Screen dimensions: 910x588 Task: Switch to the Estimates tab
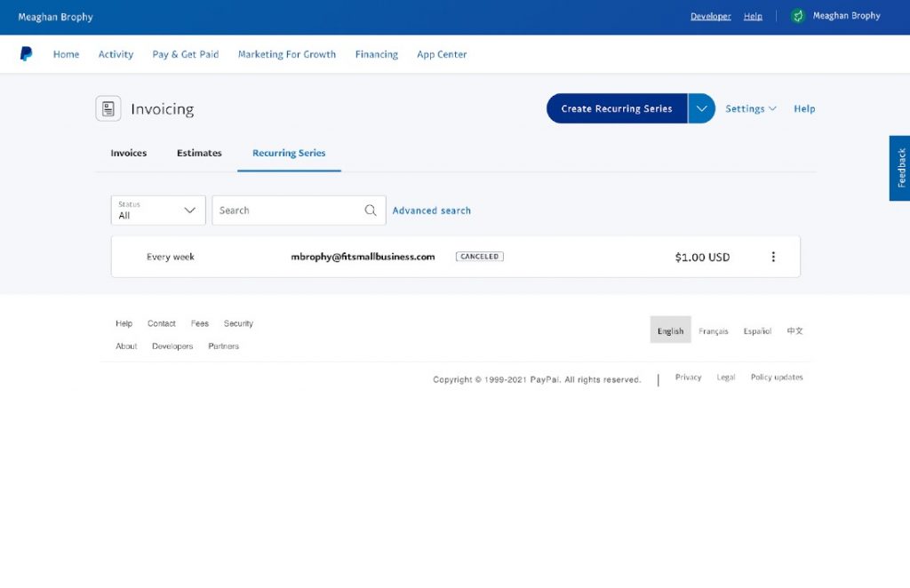pos(198,153)
